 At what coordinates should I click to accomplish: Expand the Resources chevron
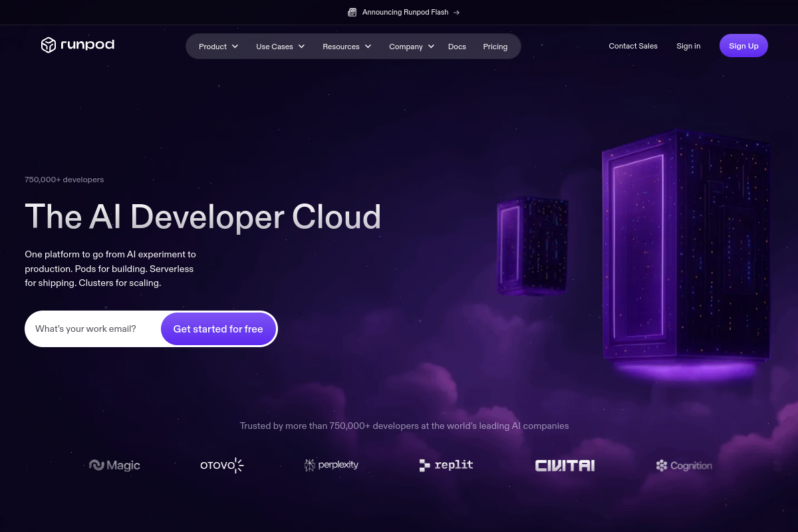point(368,47)
